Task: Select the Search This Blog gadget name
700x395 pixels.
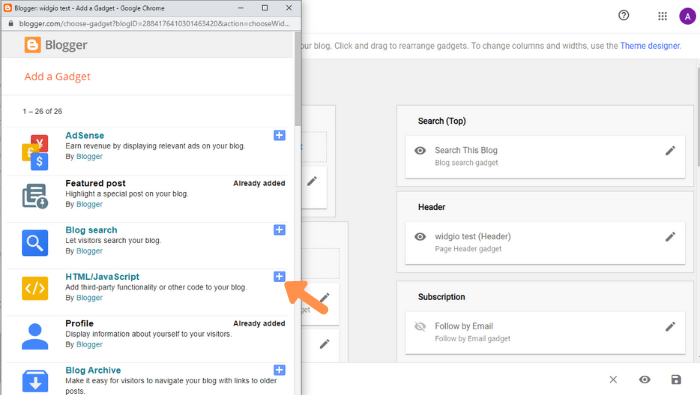Action: point(466,150)
